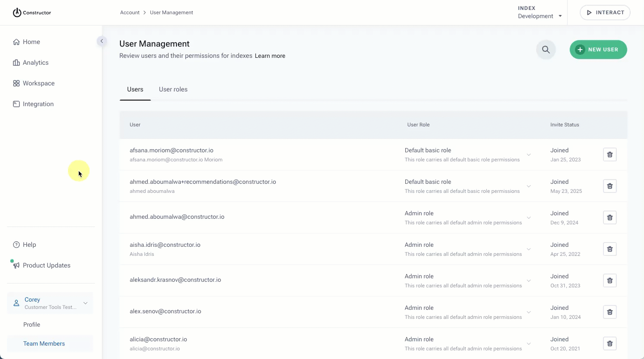The height and width of the screenshot is (359, 644).
Task: Click trash icon for alicia@constructor.io
Action: (610, 343)
